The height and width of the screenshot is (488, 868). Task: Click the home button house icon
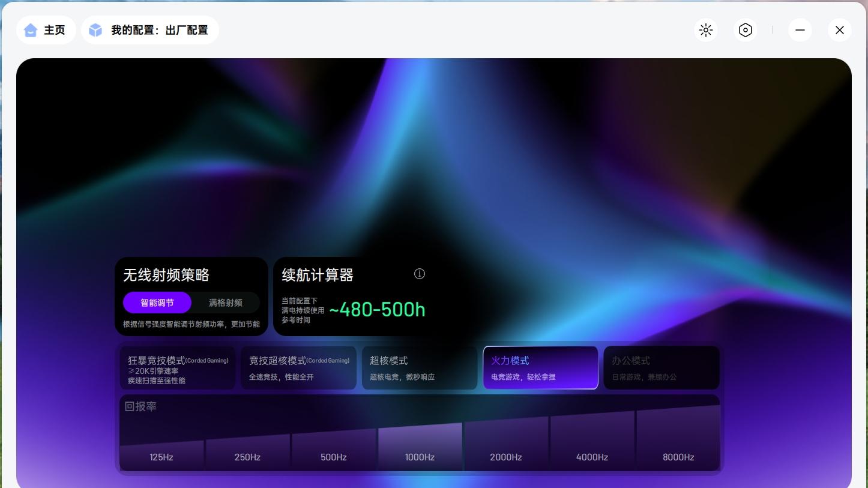click(x=31, y=30)
